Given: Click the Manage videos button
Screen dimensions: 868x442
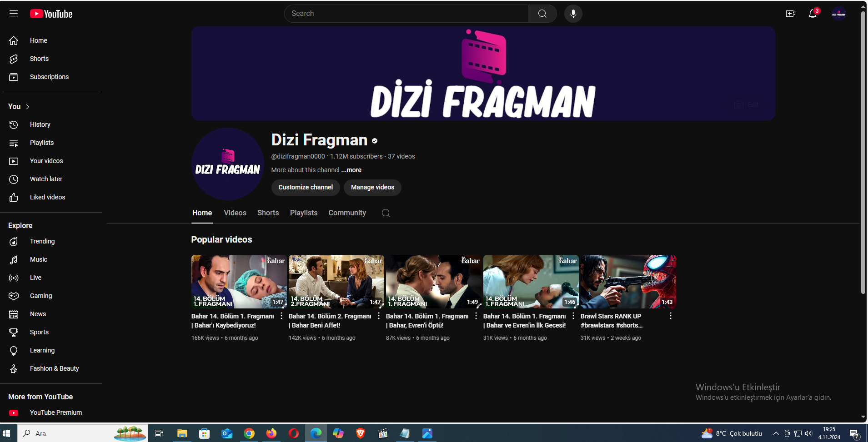Looking at the screenshot, I should tap(372, 188).
